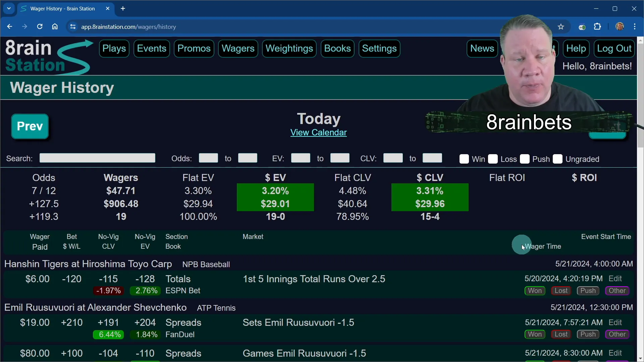Expand the tab search dropdown arrow
The height and width of the screenshot is (362, 644).
click(9, 9)
